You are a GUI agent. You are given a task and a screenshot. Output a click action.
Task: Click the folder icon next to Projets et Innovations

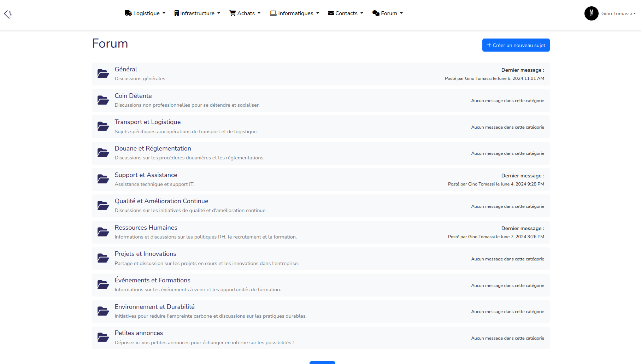(x=103, y=259)
